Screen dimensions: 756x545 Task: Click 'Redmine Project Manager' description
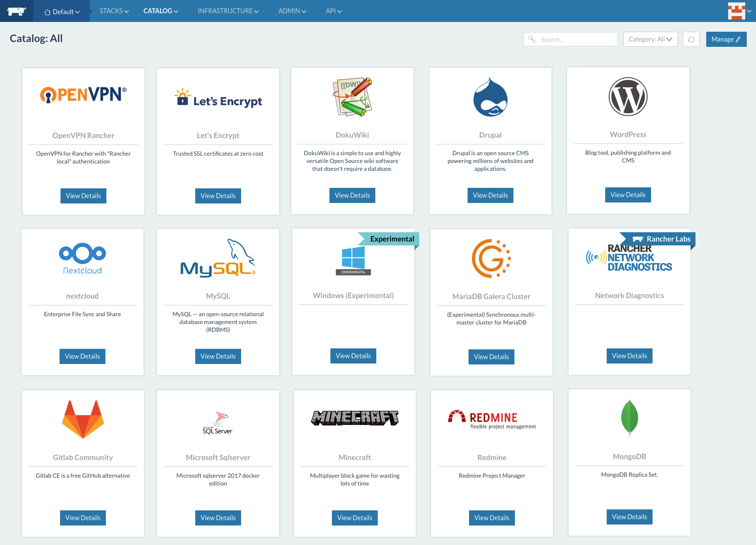[x=492, y=476]
